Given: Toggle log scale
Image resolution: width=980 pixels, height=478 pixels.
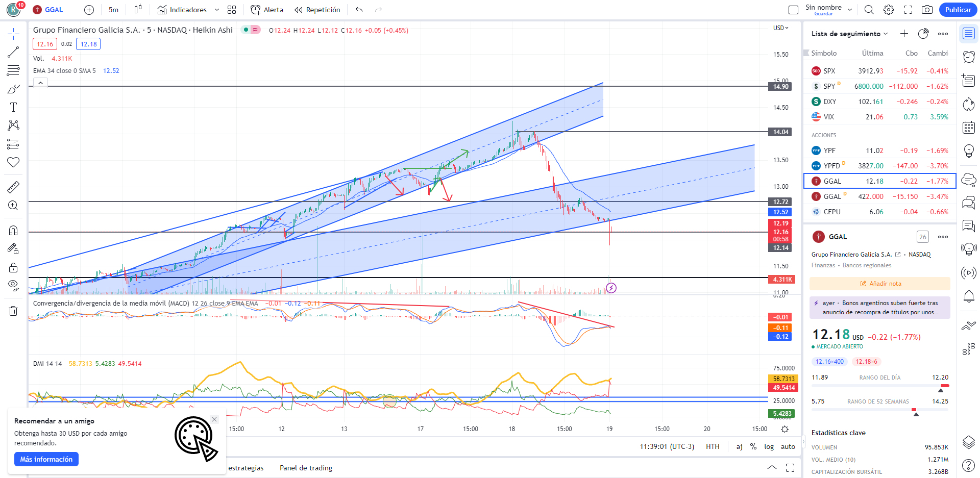Looking at the screenshot, I should 769,446.
